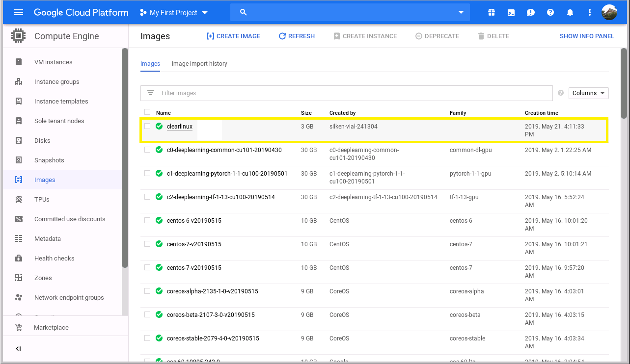Click the Disks sidebar icon
Viewport: 630px width, 364px height.
click(19, 140)
